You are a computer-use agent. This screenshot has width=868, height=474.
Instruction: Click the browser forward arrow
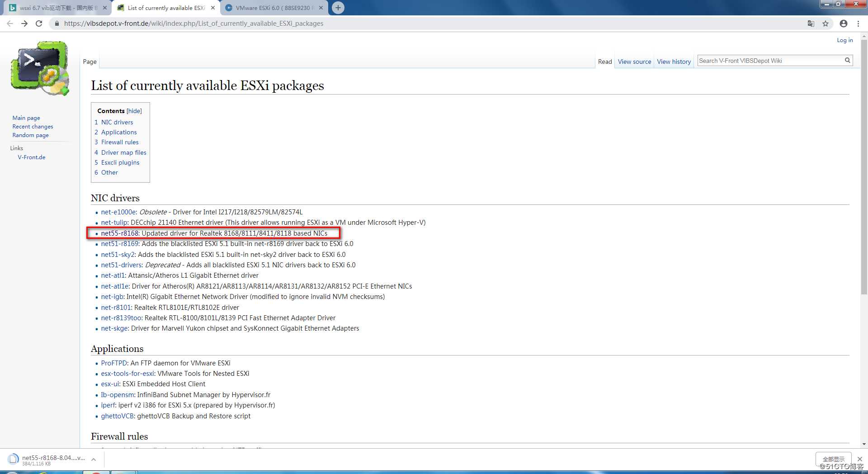click(x=24, y=24)
